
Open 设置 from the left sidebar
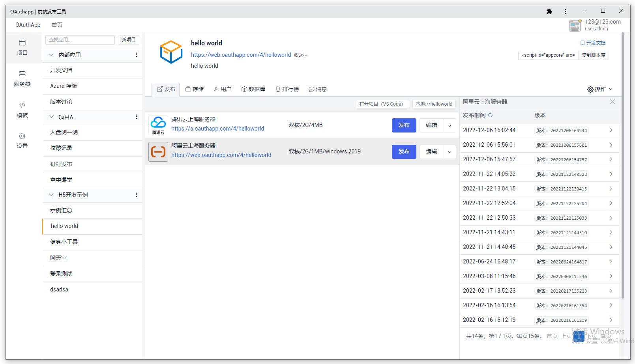tap(22, 140)
